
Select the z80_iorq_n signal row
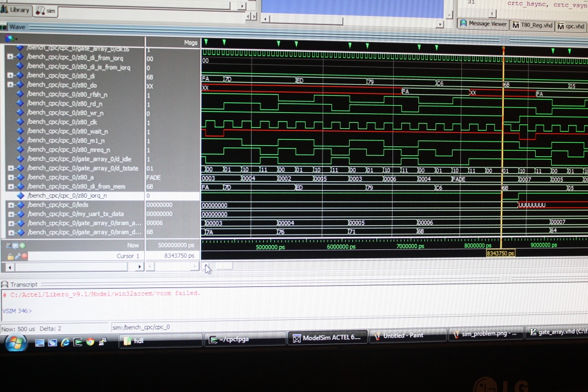click(x=74, y=196)
